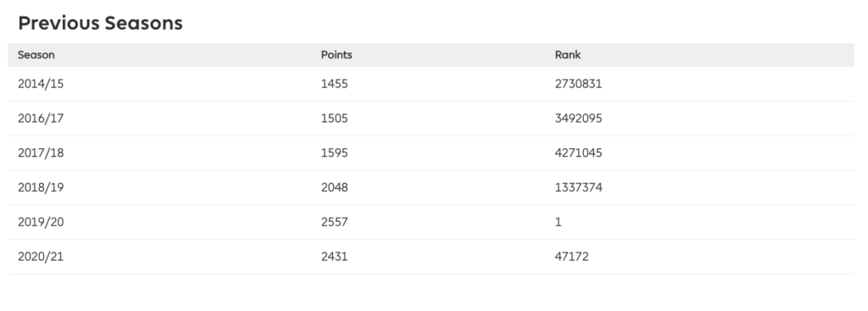
Task: Click the 2018/19 season cell
Action: tap(41, 187)
